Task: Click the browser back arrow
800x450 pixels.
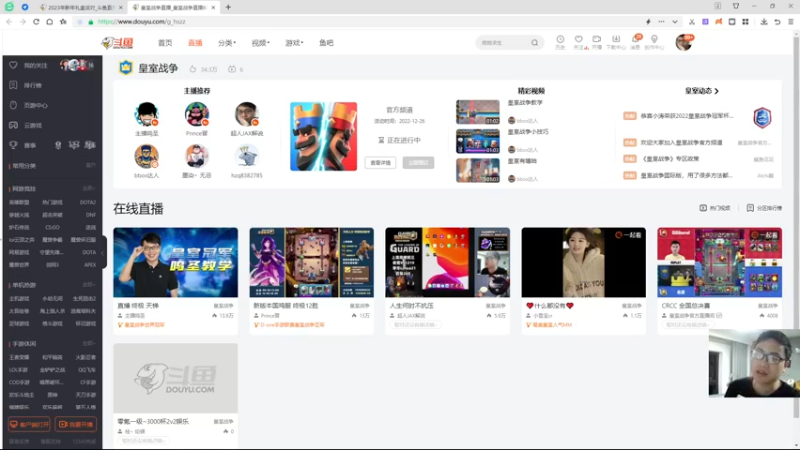Action: pos(9,21)
